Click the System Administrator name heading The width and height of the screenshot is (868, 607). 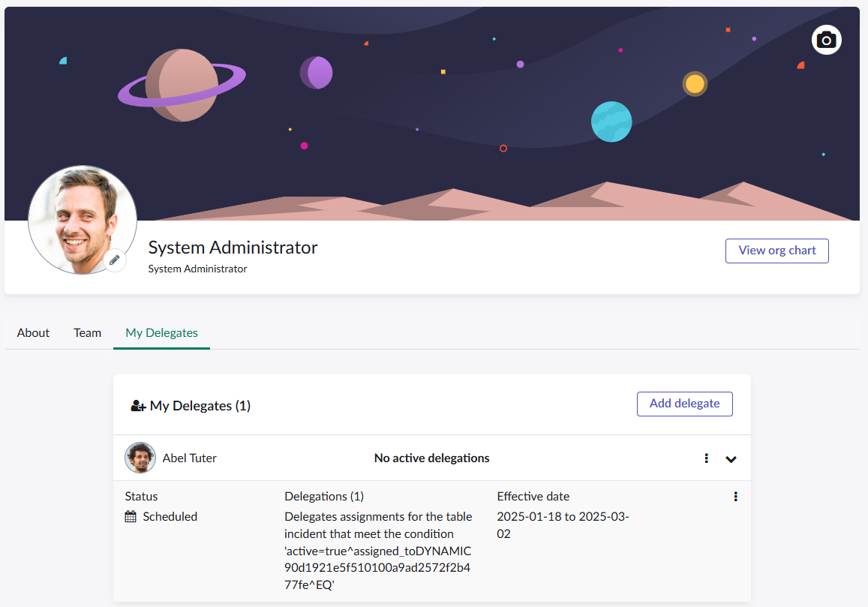[233, 247]
